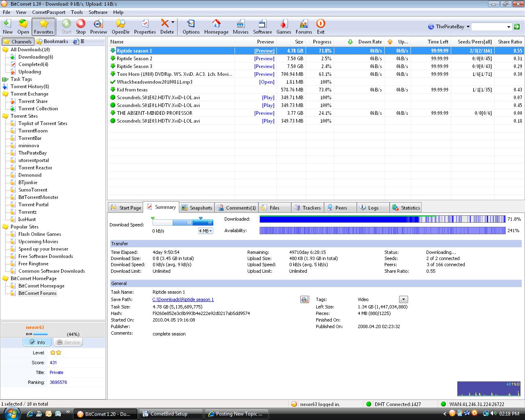Open the 4 MB download speed dropdown
525x420 pixels.
(x=206, y=231)
